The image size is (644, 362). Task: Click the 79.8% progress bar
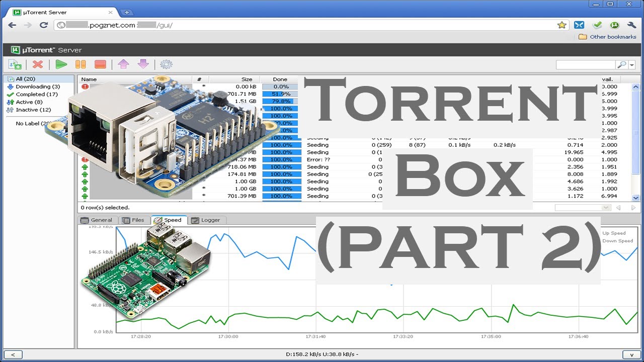pos(280,101)
